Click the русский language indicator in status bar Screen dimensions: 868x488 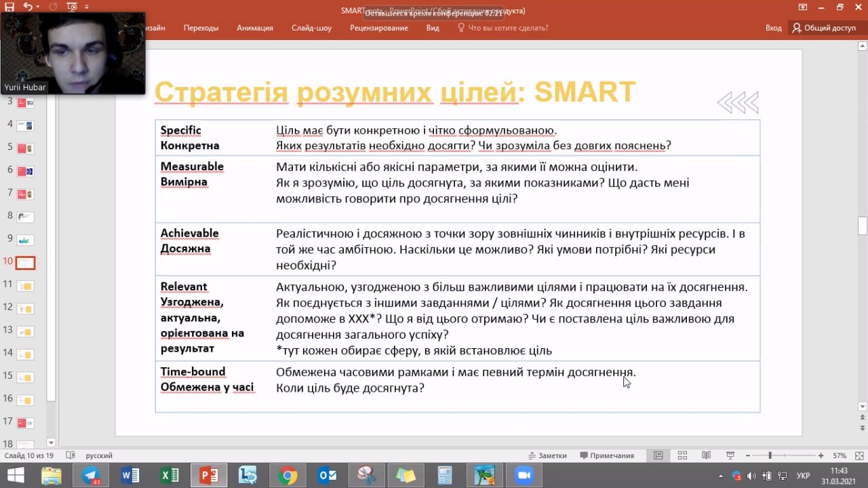[x=99, y=455]
